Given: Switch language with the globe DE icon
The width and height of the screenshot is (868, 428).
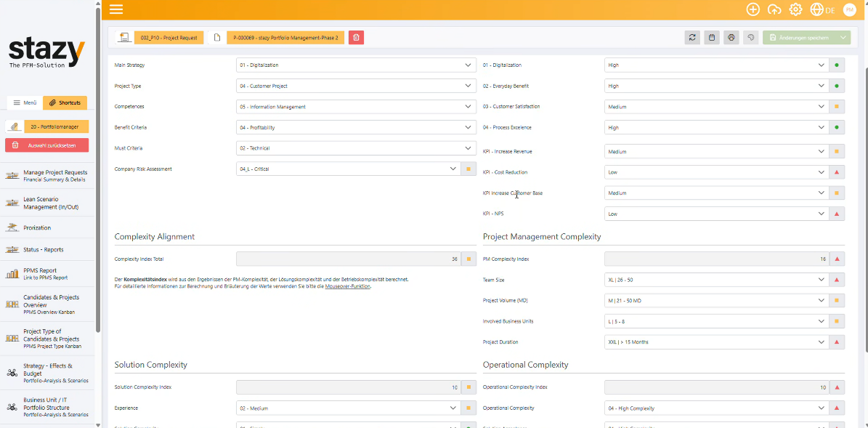Looking at the screenshot, I should point(822,9).
